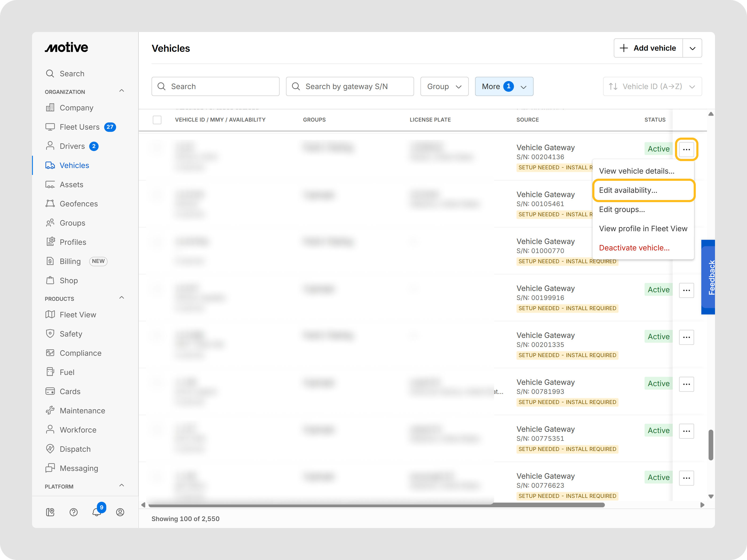Viewport: 747px width, 560px height.
Task: Open the More filters dropdown
Action: 504,86
